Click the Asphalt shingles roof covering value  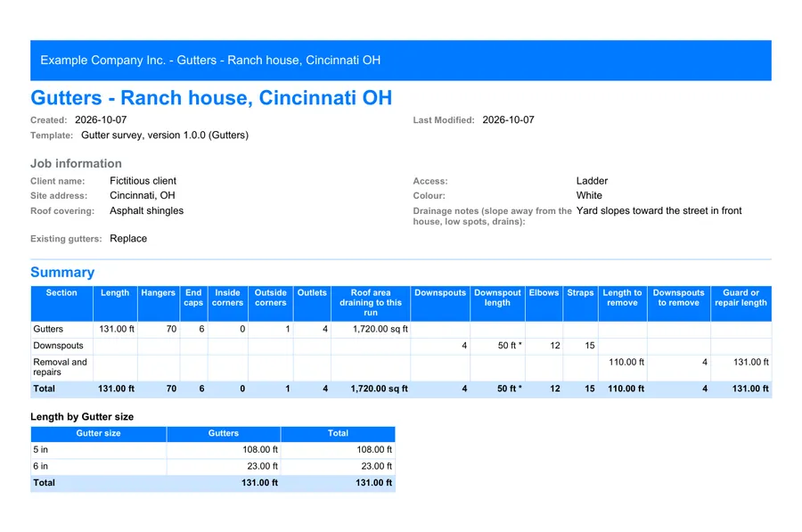(146, 211)
